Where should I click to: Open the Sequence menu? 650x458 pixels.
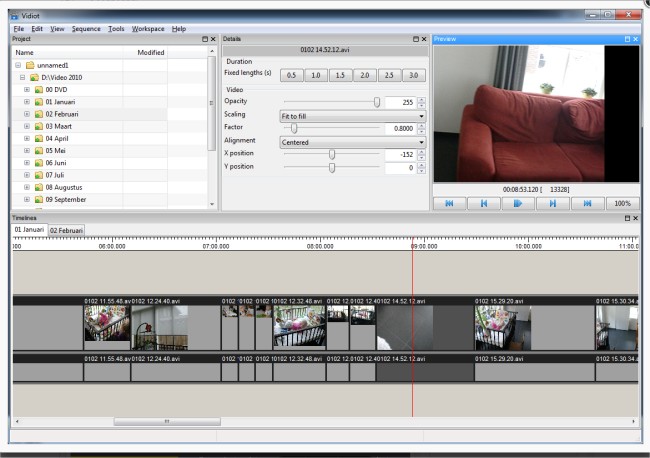[86, 29]
